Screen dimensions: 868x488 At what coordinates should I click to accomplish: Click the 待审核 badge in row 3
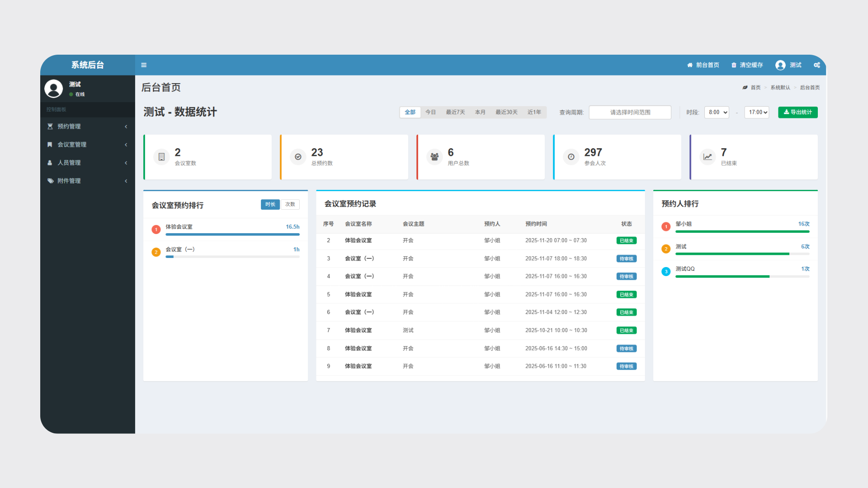click(x=627, y=259)
